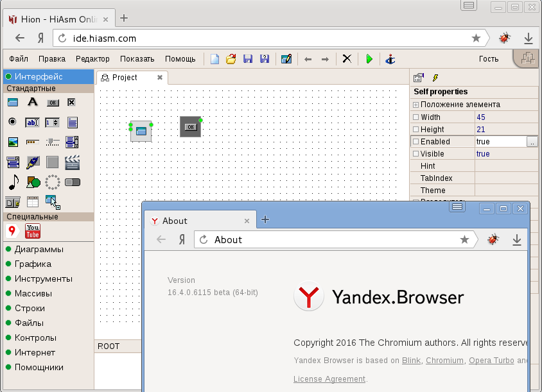Pick the Label 'A' component in the palette
542x392 pixels.
pos(33,102)
